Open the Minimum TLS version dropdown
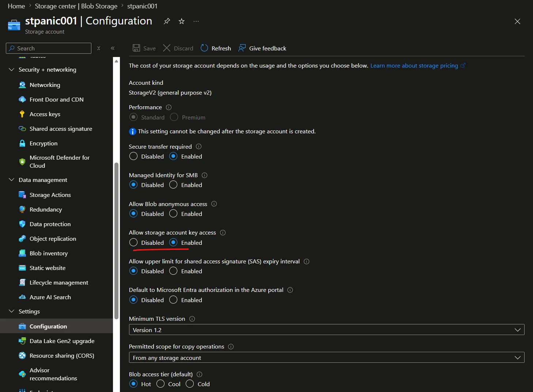The image size is (533, 392). 326,330
